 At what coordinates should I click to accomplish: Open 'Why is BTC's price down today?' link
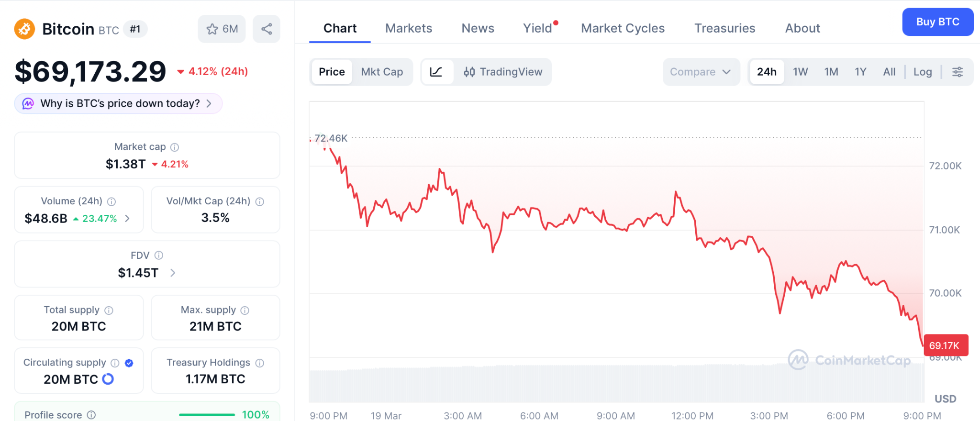click(118, 103)
